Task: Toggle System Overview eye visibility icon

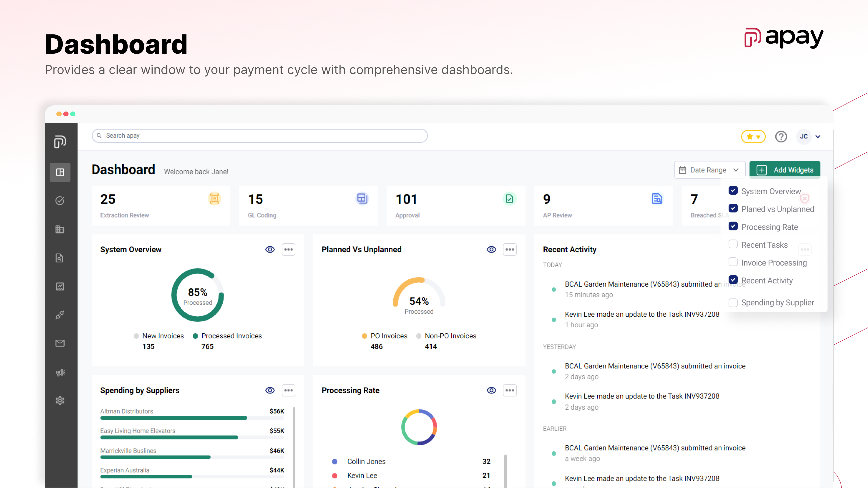Action: (270, 249)
